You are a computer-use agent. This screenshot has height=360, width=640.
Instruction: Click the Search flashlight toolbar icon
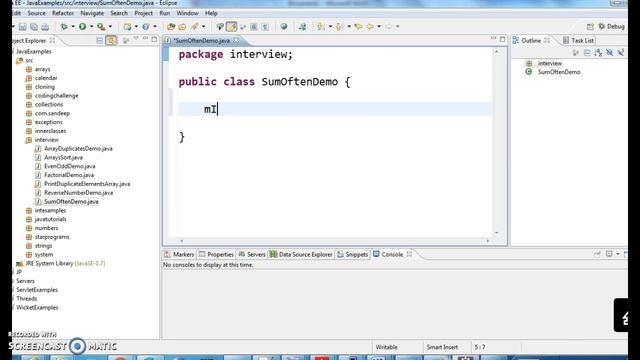195,27
